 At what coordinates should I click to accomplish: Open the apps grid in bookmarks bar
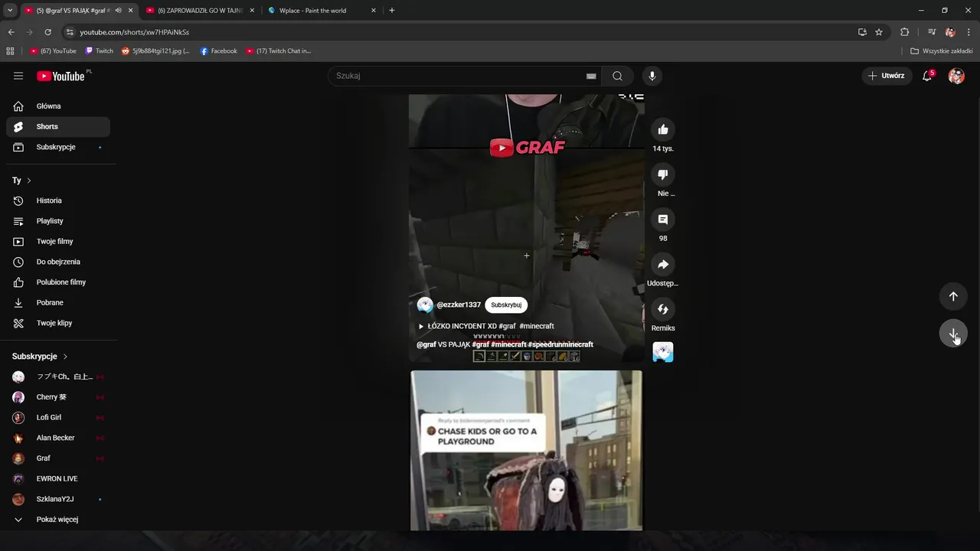click(10, 51)
